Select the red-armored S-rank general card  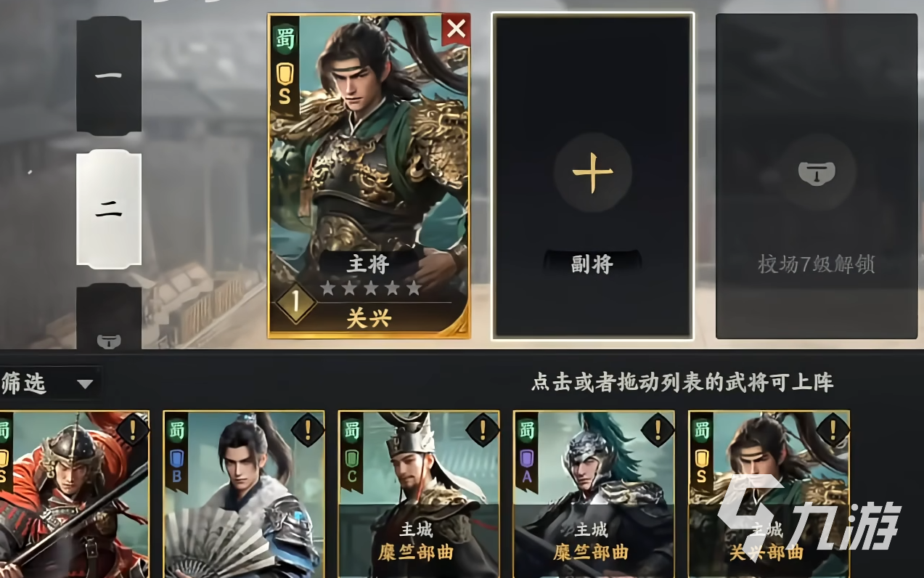click(x=74, y=494)
